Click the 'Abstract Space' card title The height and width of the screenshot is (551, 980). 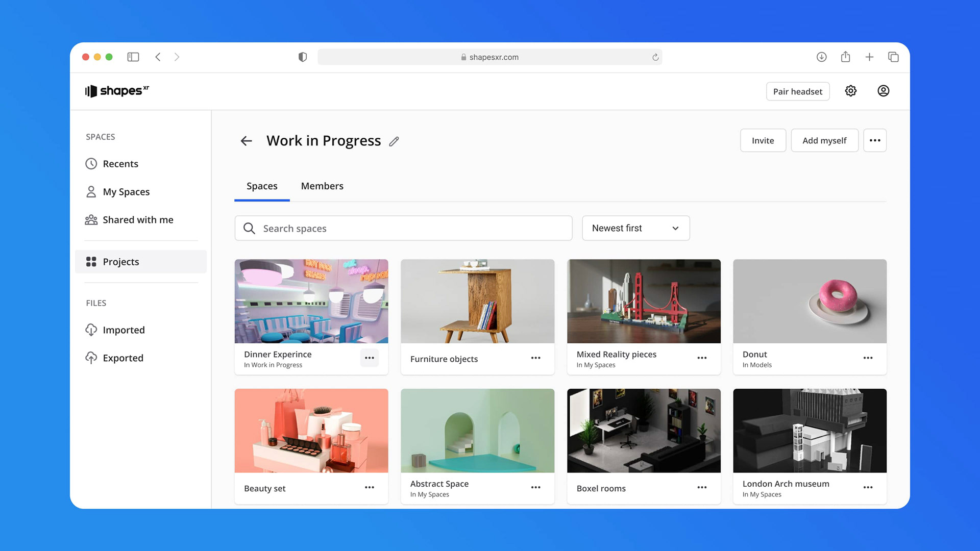pyautogui.click(x=439, y=484)
